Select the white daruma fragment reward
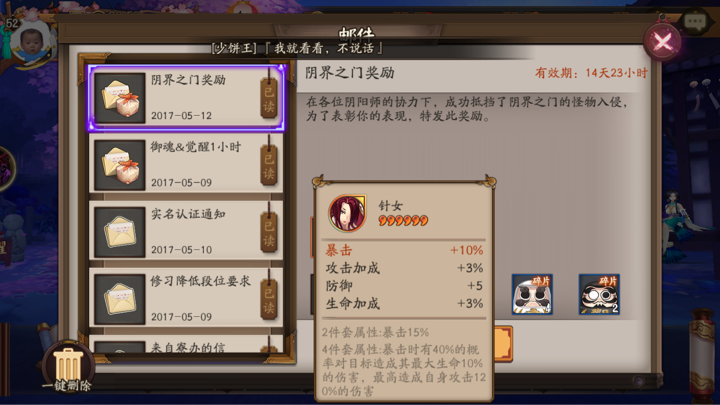 click(532, 294)
